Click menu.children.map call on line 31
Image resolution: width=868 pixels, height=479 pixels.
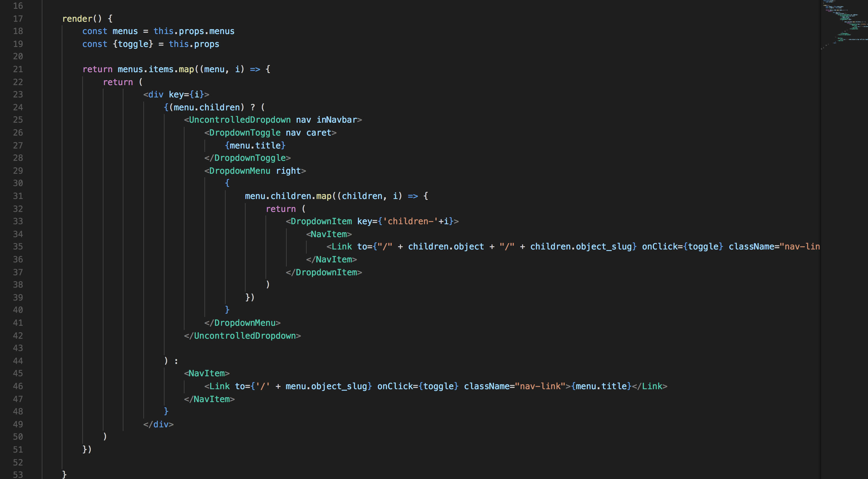(x=288, y=196)
